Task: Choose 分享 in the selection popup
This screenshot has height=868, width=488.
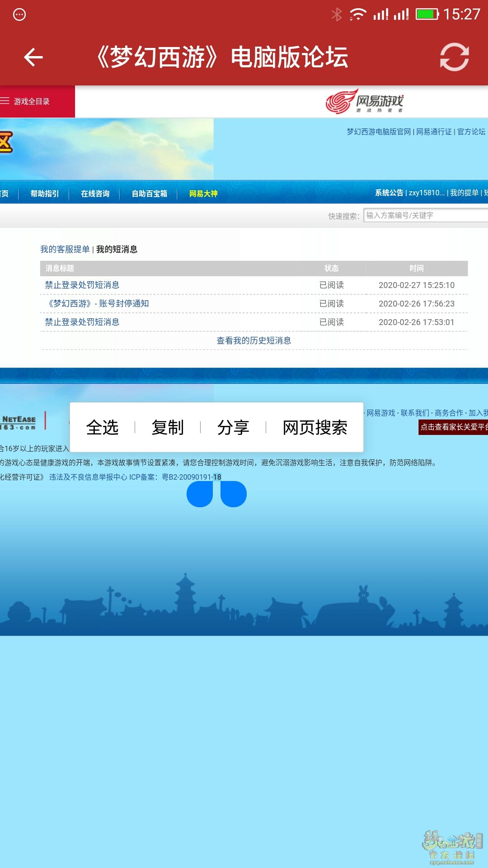Action: click(x=233, y=427)
